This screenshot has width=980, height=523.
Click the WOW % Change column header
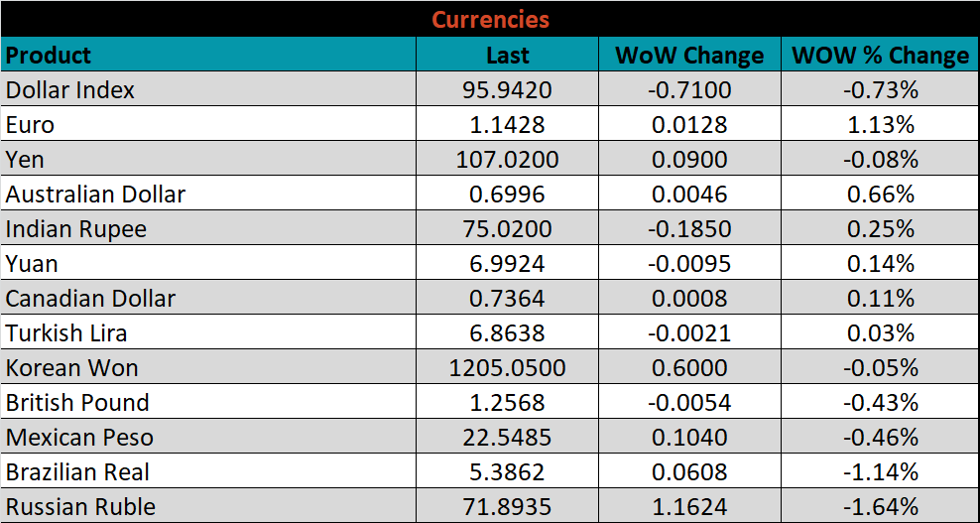click(x=880, y=56)
